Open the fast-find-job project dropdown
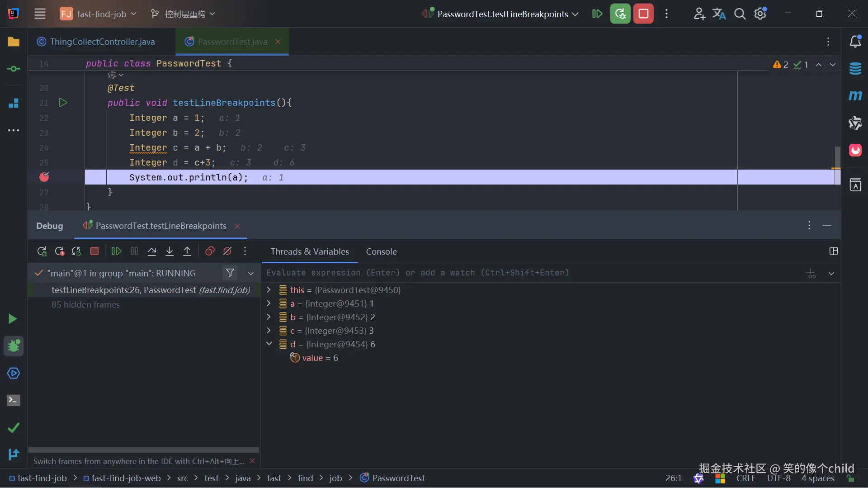The image size is (868, 488). (x=98, y=14)
